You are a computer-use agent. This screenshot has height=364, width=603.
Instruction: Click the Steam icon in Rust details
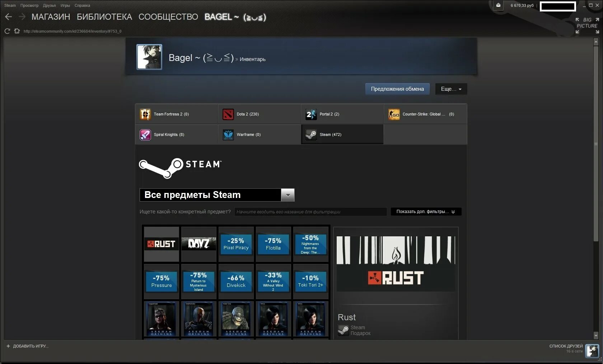pos(343,330)
